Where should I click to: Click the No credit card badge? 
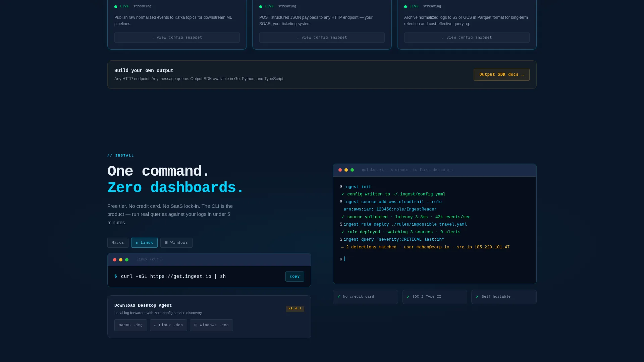[365, 297]
